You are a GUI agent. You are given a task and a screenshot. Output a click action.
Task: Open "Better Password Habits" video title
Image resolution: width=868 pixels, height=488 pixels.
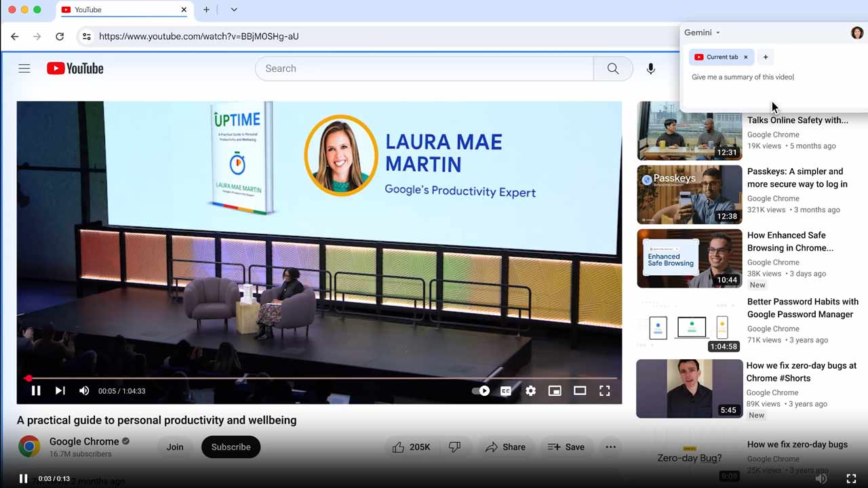pos(803,308)
